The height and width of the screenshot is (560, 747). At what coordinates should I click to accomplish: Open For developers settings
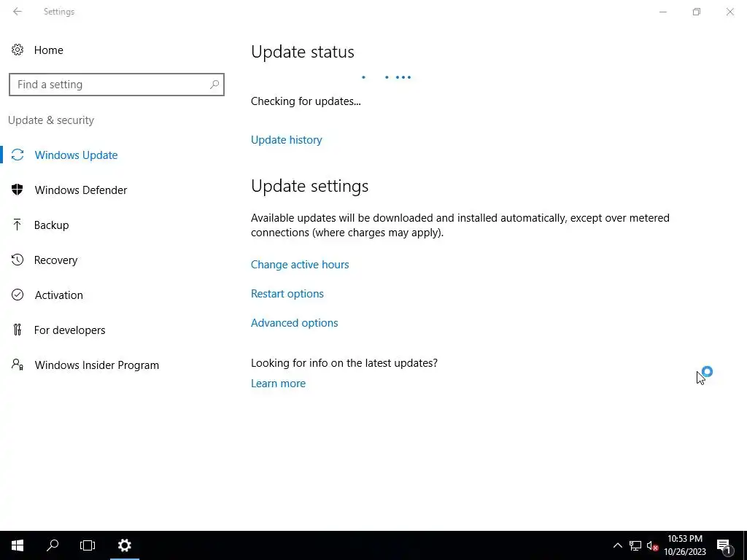point(69,330)
